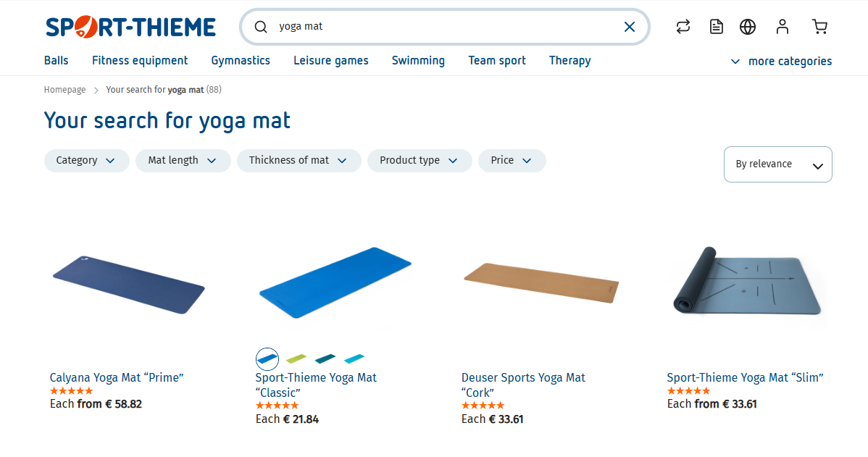Open the user account icon
The width and height of the screenshot is (868, 457).
782,27
